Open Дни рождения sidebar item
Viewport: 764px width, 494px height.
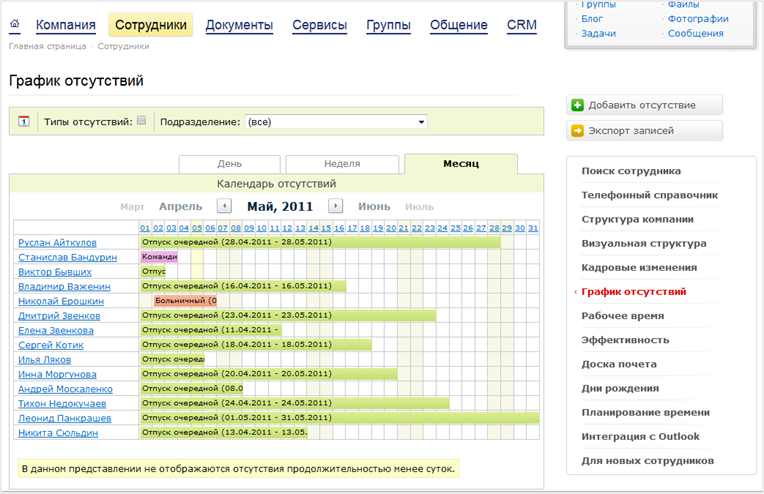pos(620,388)
